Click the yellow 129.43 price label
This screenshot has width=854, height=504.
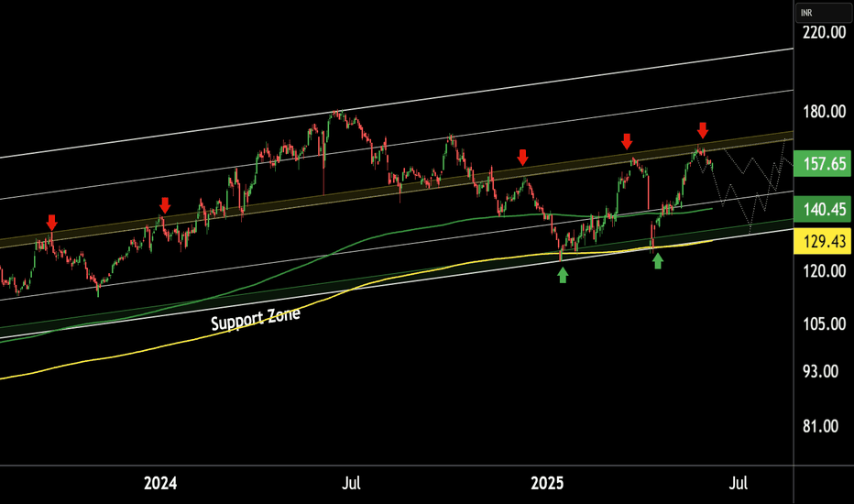point(823,241)
